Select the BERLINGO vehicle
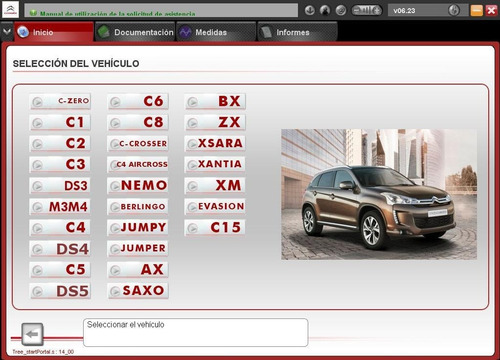Screen dimensions: 500x360 click(138, 207)
